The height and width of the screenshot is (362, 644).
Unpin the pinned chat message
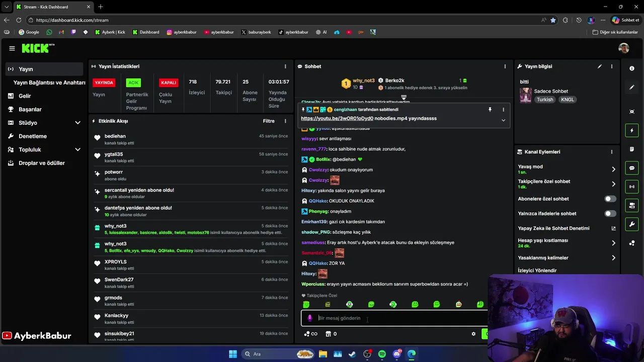pos(490,110)
